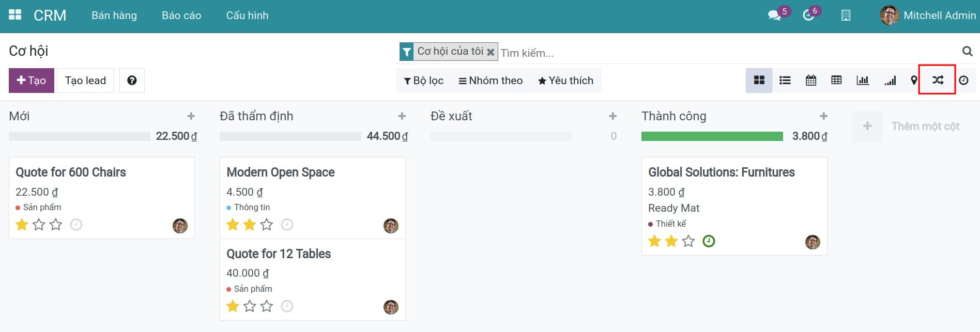
Task: Click the Tạo button
Action: pyautogui.click(x=32, y=81)
